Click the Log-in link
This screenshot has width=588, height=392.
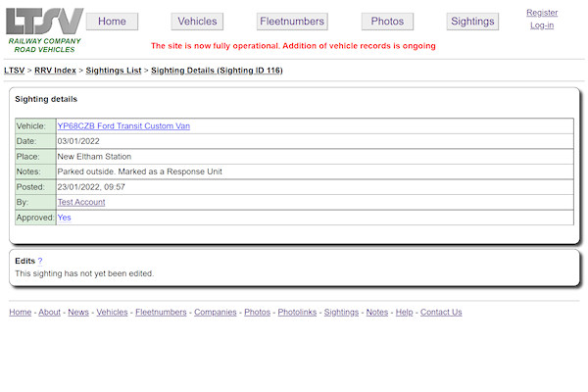point(542,25)
